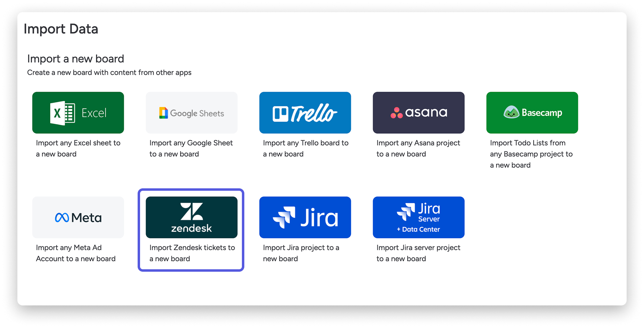Open the Zendesk import tile

pyautogui.click(x=191, y=218)
